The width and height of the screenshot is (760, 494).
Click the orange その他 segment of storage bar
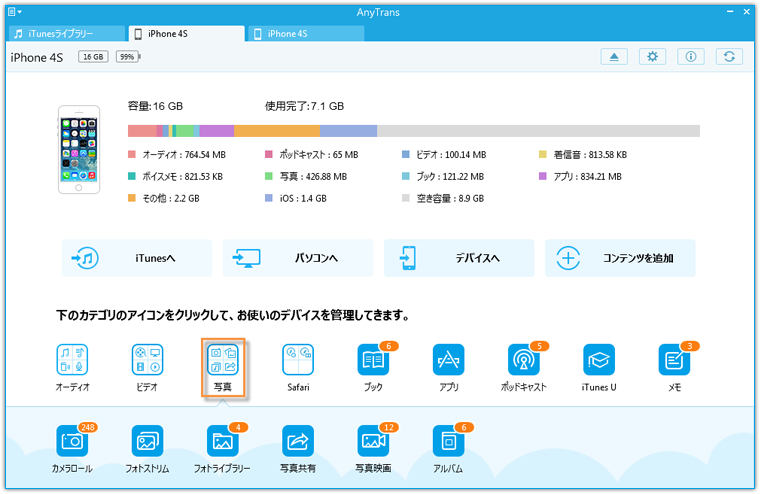click(x=277, y=131)
